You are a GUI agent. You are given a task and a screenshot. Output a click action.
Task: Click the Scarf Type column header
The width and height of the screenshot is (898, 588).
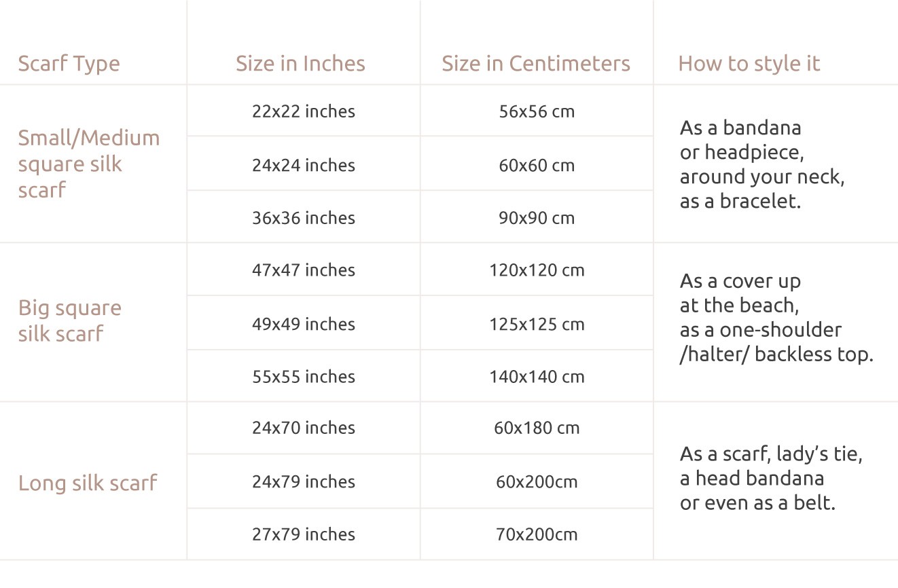pos(69,64)
